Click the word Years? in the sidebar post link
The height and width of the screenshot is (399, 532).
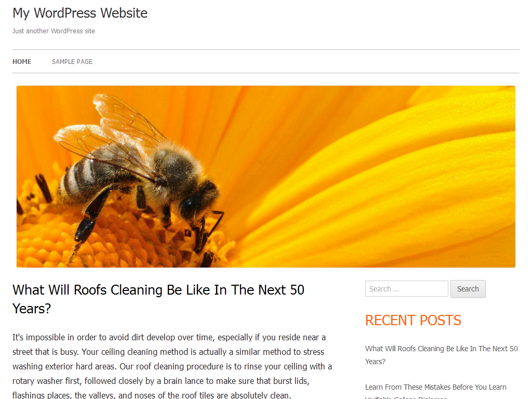(375, 362)
